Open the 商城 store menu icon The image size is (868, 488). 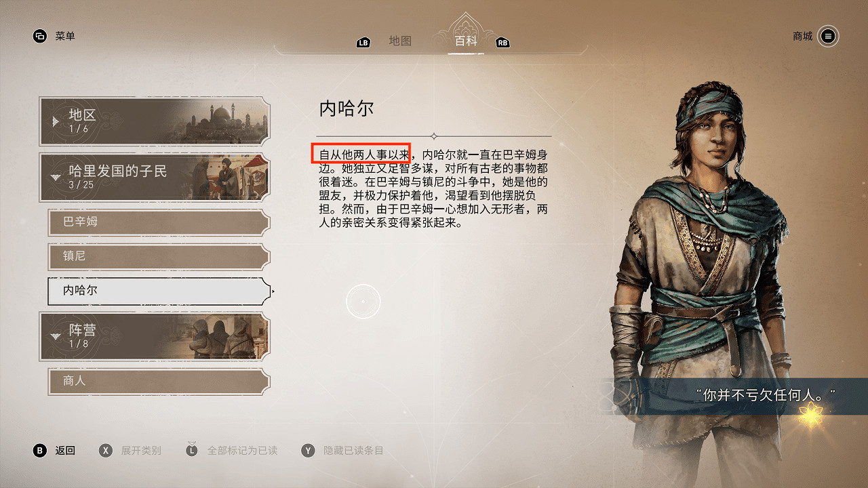tap(828, 36)
